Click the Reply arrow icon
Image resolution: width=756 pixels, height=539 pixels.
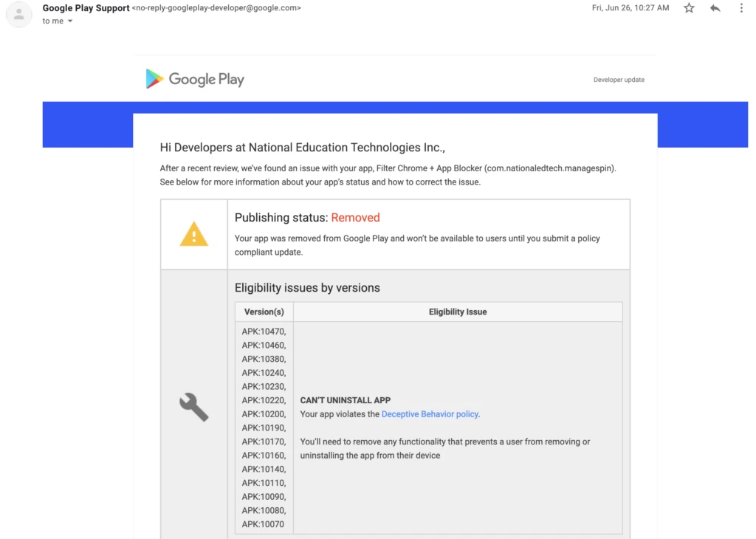[x=714, y=8]
